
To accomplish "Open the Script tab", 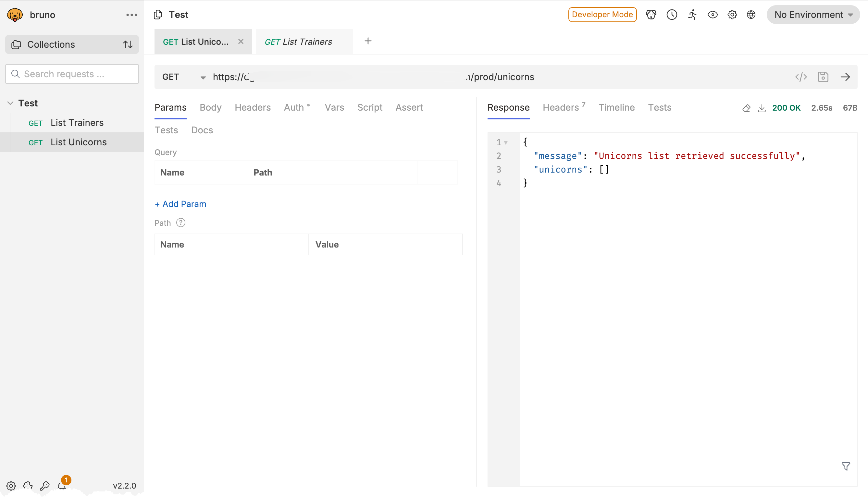I will [x=369, y=107].
